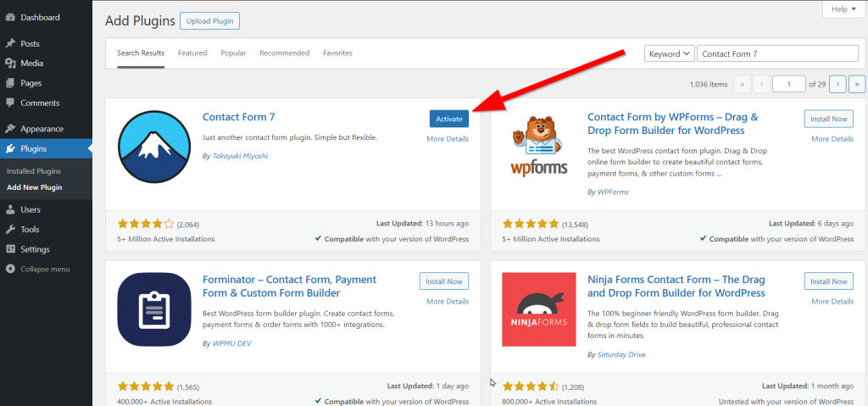Collapse the admin sidebar menu
This screenshot has width=868, height=406.
click(46, 269)
